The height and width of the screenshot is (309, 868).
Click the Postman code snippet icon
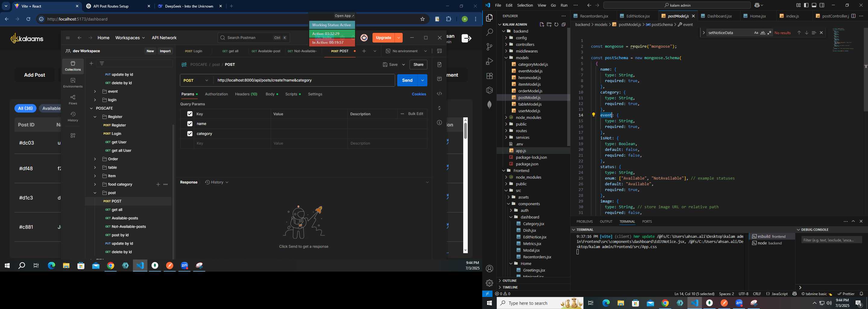coord(439,94)
